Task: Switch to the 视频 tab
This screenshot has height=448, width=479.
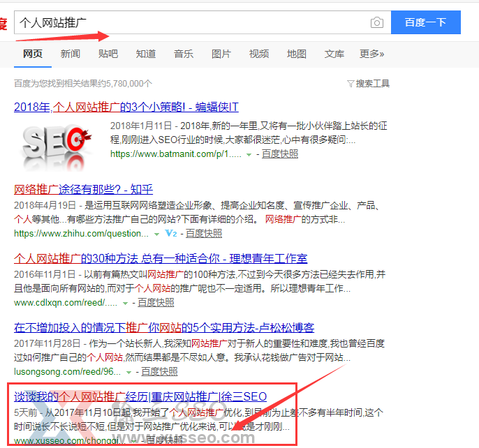Action: coord(259,54)
